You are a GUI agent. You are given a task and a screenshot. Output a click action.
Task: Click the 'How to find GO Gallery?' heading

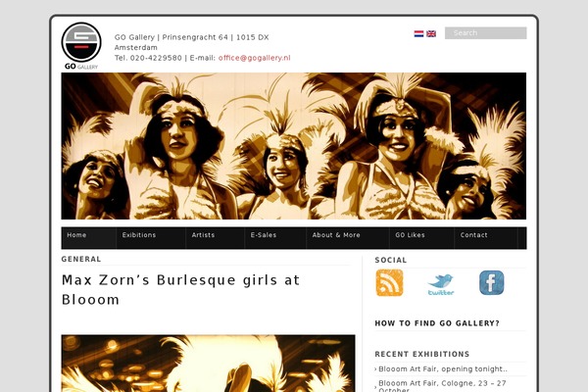tap(437, 323)
